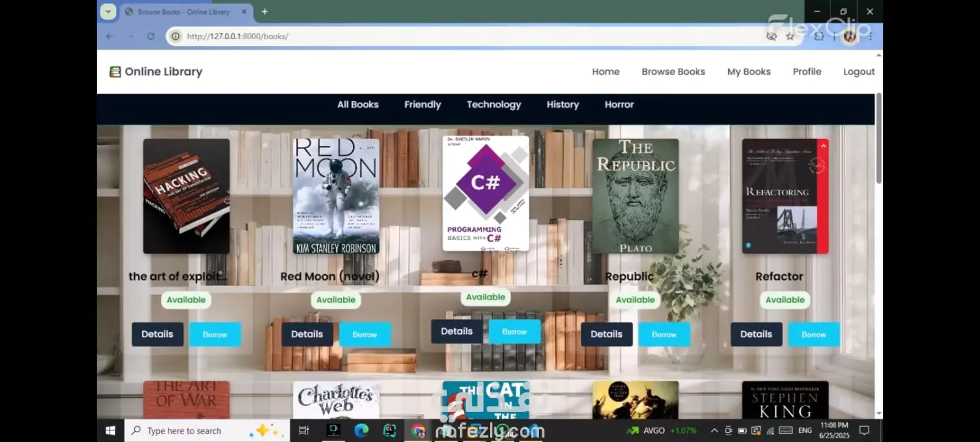980x442 pixels.
Task: View Details for the art of exploit book
Action: point(157,334)
